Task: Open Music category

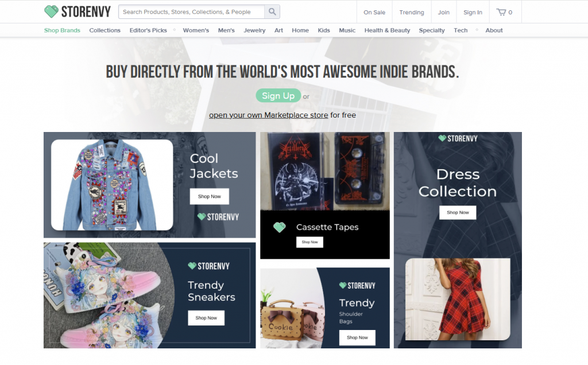Action: (347, 30)
